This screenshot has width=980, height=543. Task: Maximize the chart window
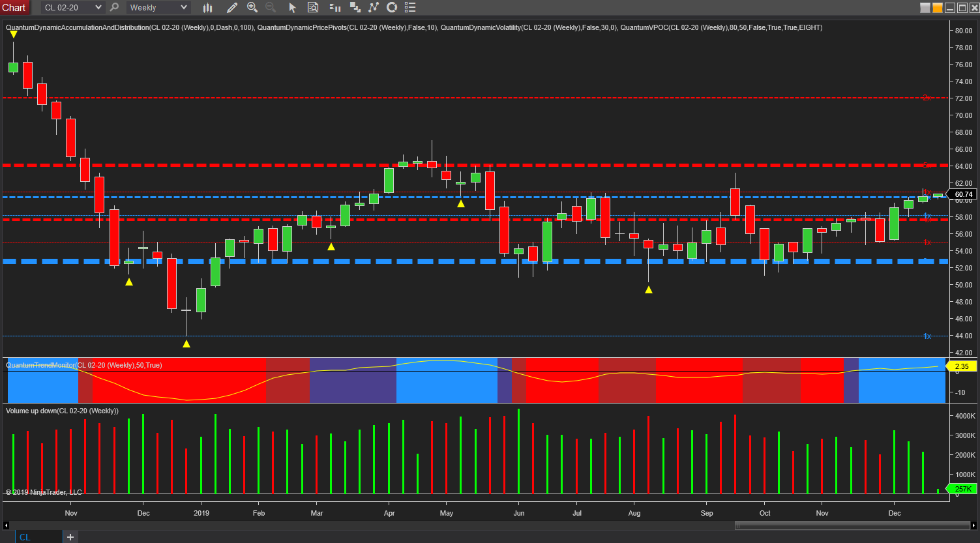tap(962, 8)
